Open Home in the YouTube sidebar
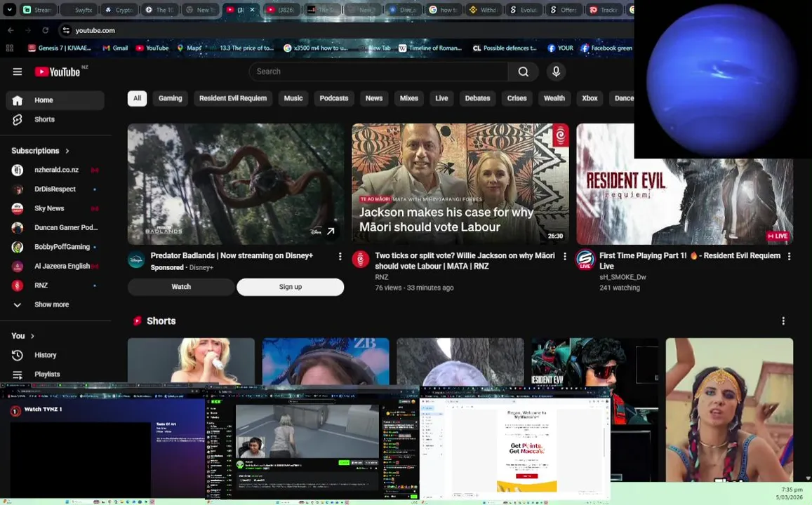The image size is (812, 505). (x=55, y=100)
